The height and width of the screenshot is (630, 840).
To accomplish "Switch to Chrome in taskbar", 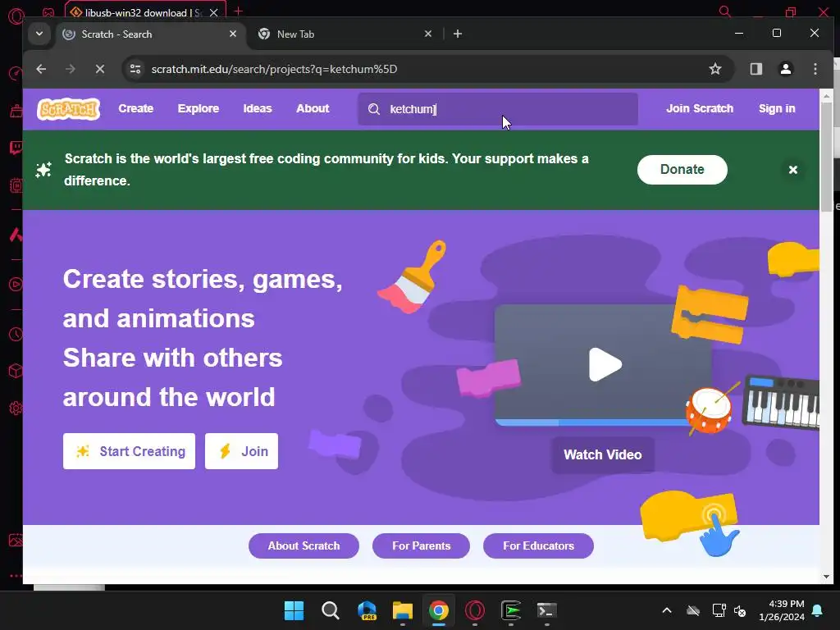I will [x=438, y=610].
